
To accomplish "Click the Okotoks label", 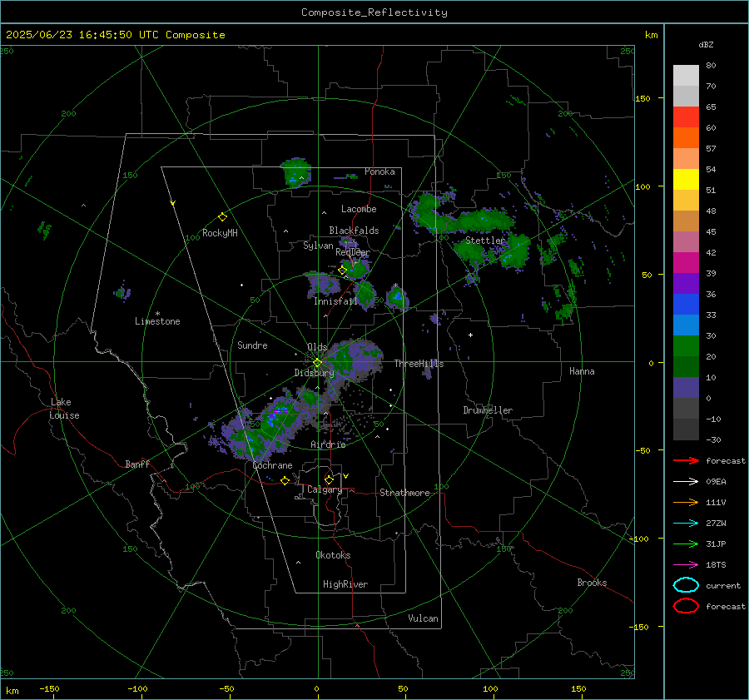I will [x=333, y=555].
